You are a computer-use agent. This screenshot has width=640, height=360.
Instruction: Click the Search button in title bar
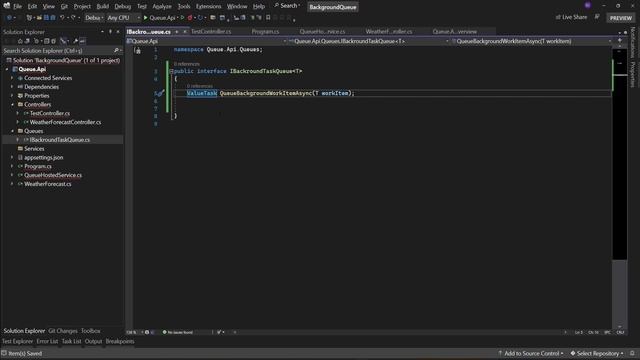click(x=287, y=6)
